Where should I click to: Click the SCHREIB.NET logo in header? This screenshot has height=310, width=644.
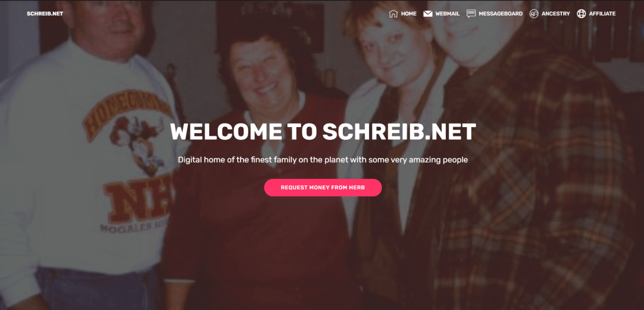click(45, 13)
